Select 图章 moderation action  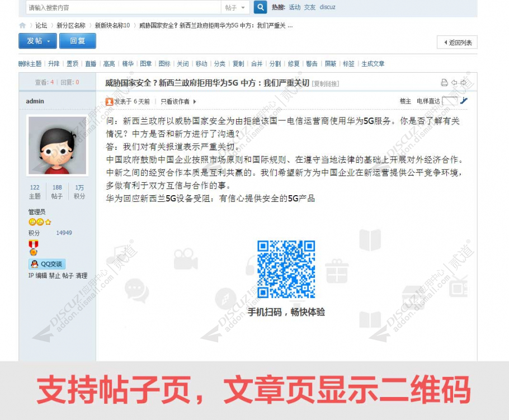tap(146, 64)
